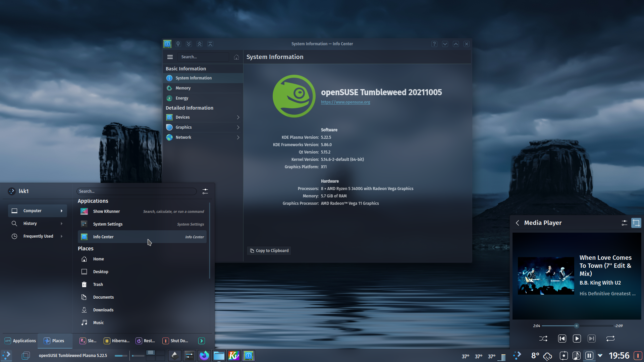Launch Firefox from taskbar

point(204,356)
